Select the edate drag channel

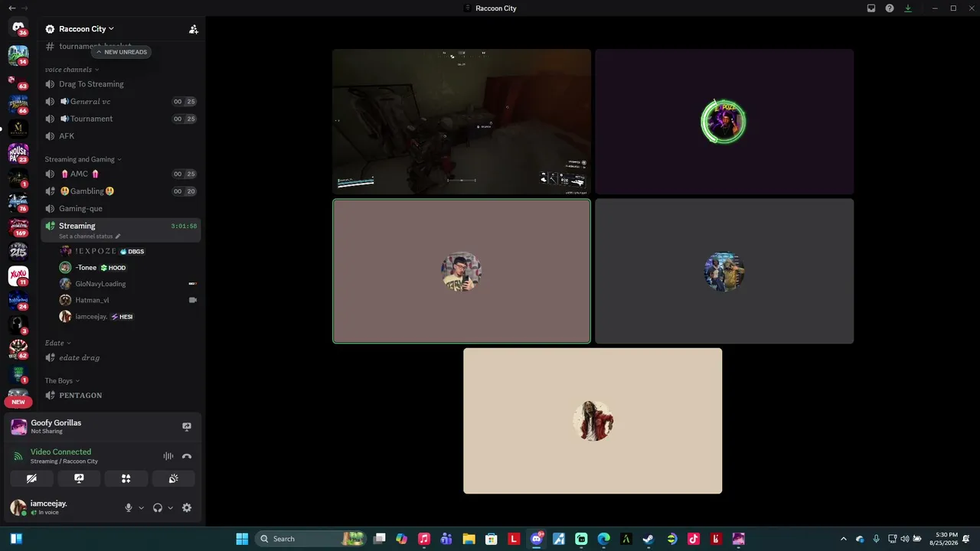(121, 357)
